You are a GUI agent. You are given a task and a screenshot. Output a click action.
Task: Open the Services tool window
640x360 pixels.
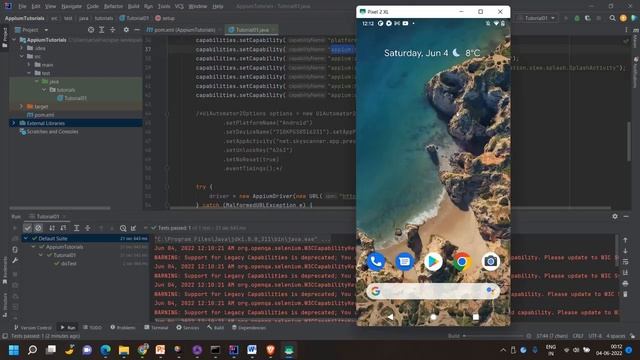pyautogui.click(x=188, y=327)
